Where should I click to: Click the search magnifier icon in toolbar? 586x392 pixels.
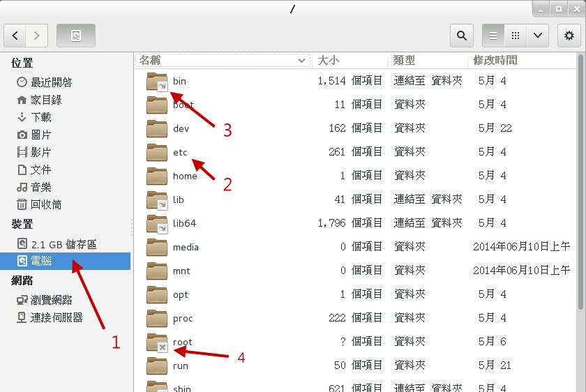click(x=461, y=36)
